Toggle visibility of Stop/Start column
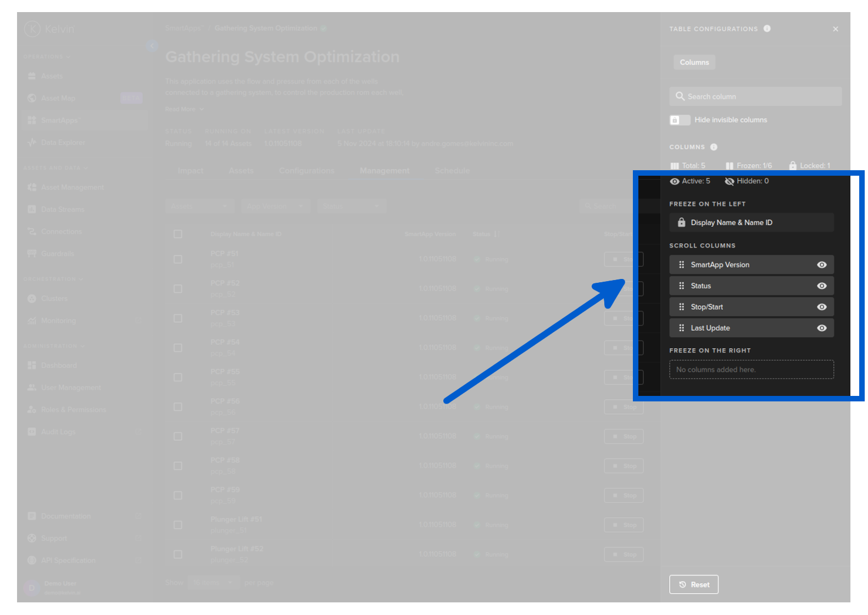Viewport: 868px width, 615px height. tap(821, 307)
